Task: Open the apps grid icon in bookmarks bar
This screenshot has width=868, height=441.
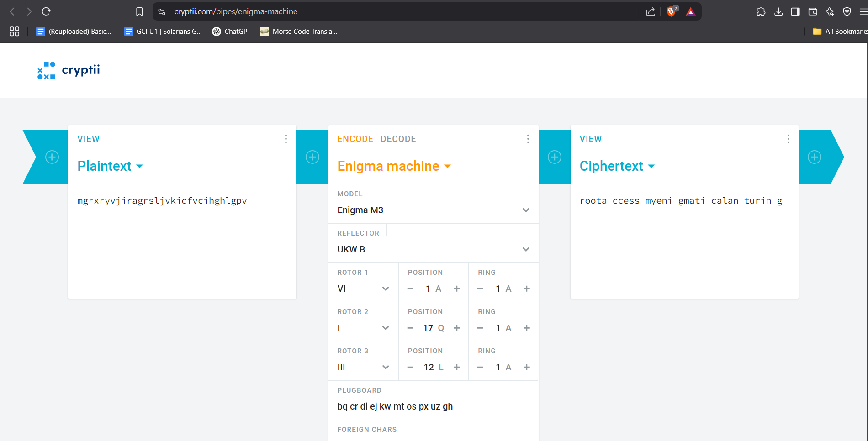Action: tap(15, 31)
